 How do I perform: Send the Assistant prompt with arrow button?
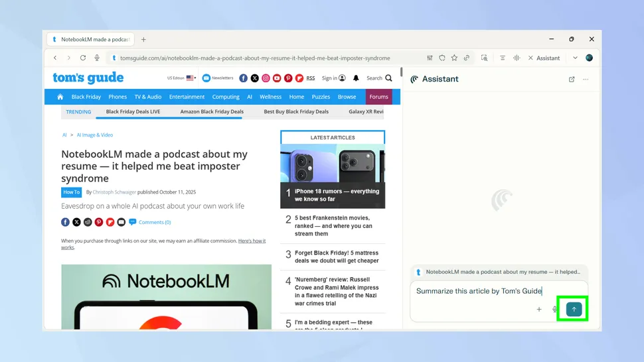(x=574, y=309)
